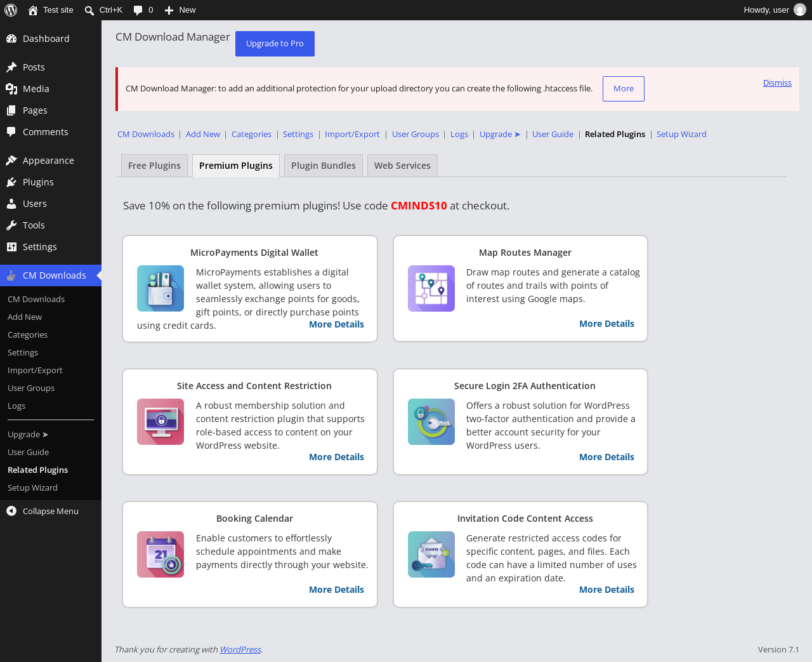Open the Web Services tab
This screenshot has height=662, width=812.
click(x=402, y=166)
